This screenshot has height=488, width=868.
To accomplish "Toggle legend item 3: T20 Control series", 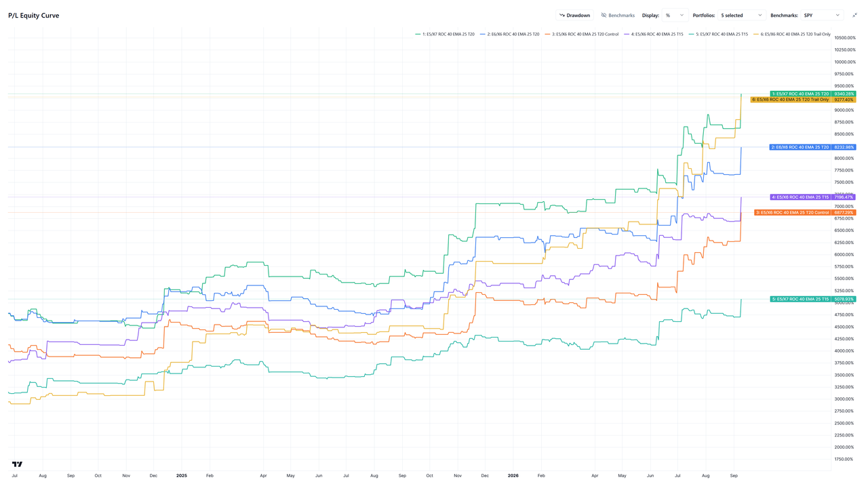I will pyautogui.click(x=581, y=34).
